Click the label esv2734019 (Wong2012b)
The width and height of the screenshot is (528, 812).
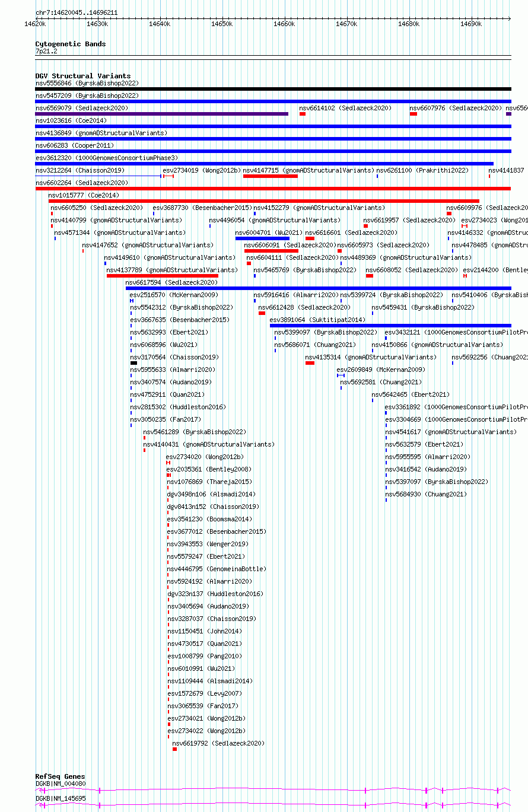coord(202,170)
